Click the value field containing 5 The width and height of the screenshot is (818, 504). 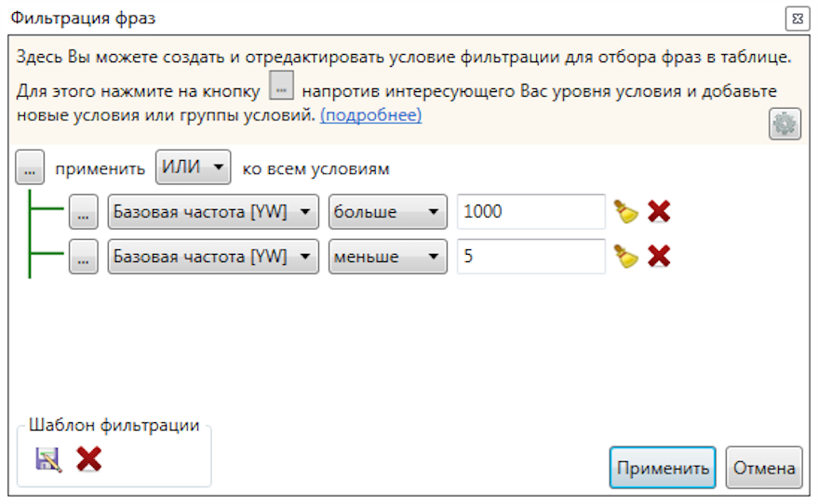tap(530, 257)
